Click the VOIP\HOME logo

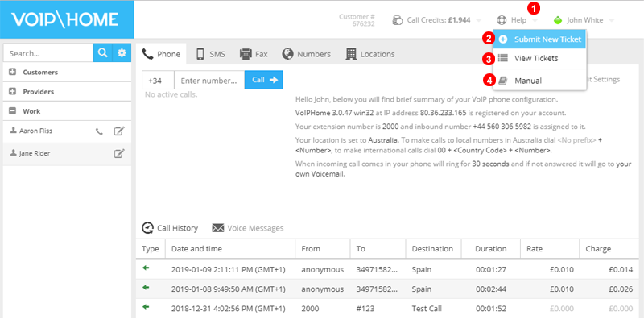coord(64,19)
